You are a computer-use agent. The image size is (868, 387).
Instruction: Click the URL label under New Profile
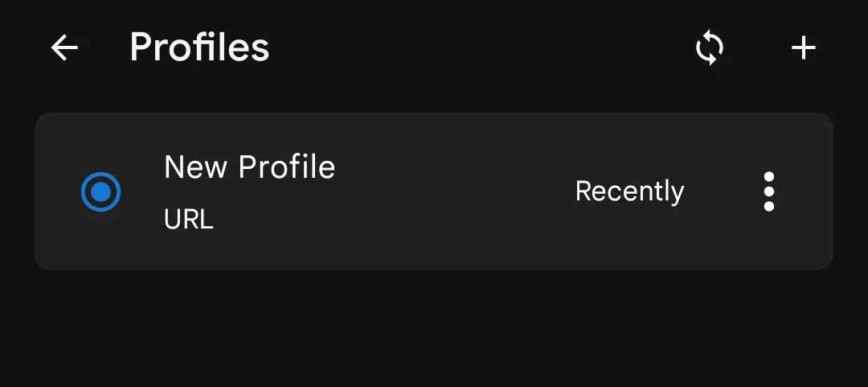(188, 219)
